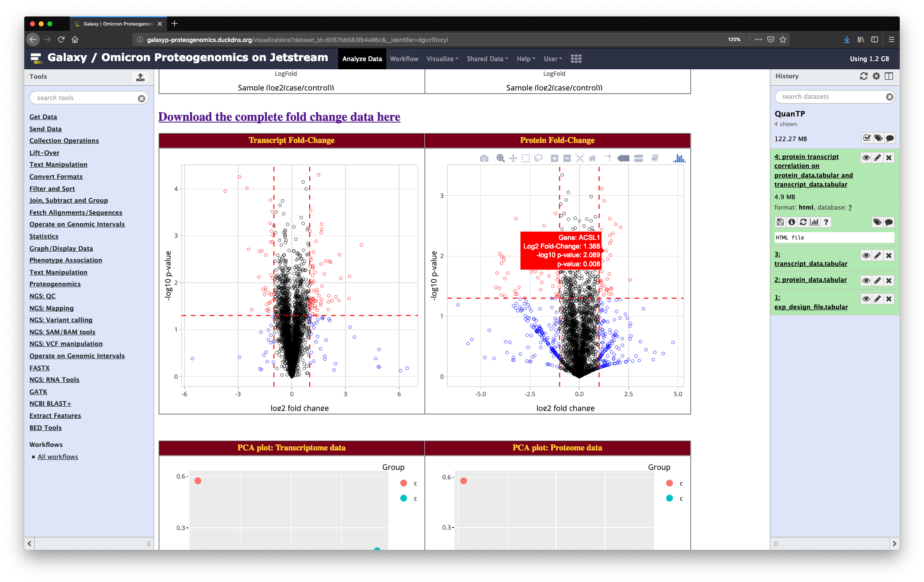The height and width of the screenshot is (582, 924).
Task: Click the Zoom in plus icon on the plot
Action: coord(554,158)
